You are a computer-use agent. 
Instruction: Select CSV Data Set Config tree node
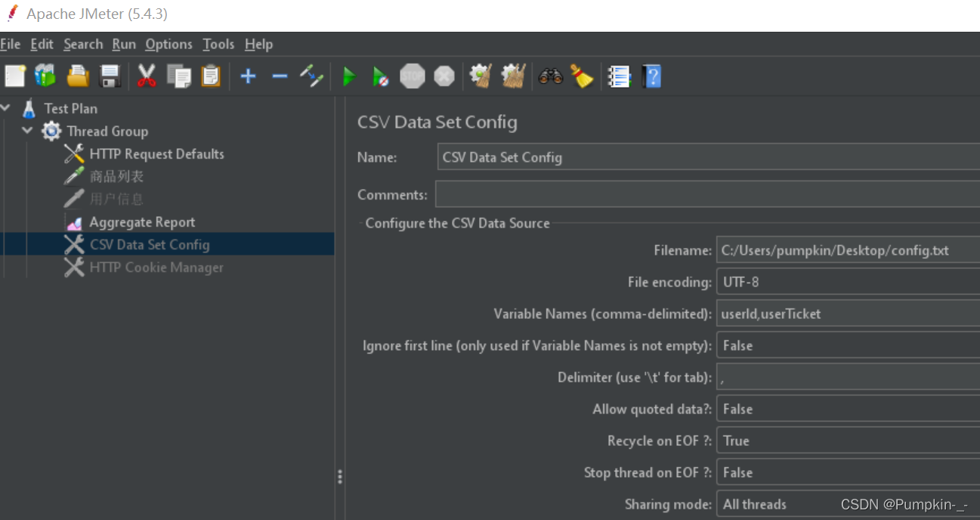pyautogui.click(x=150, y=244)
